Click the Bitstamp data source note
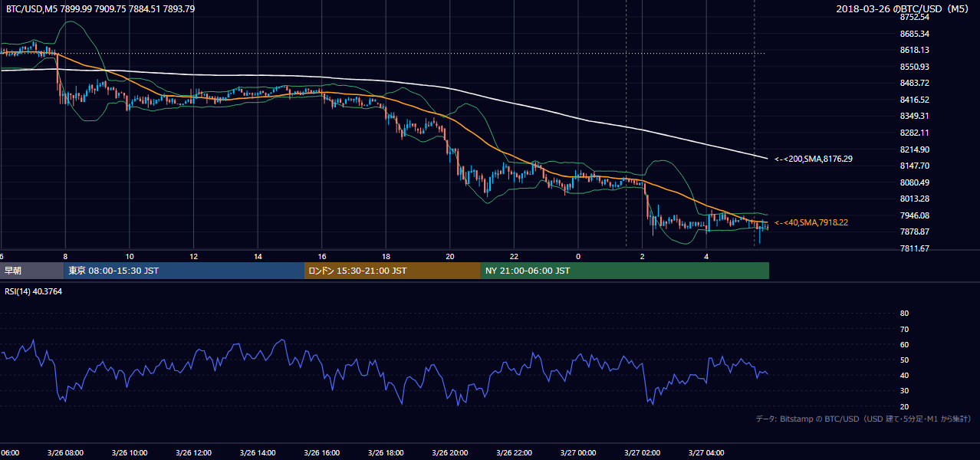The width and height of the screenshot is (980, 460). pos(863,419)
